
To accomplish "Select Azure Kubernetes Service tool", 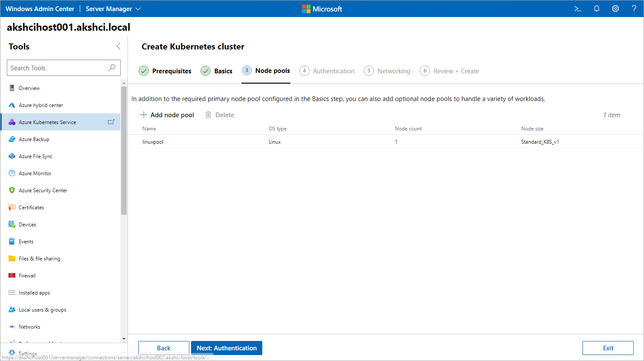I will pos(61,122).
